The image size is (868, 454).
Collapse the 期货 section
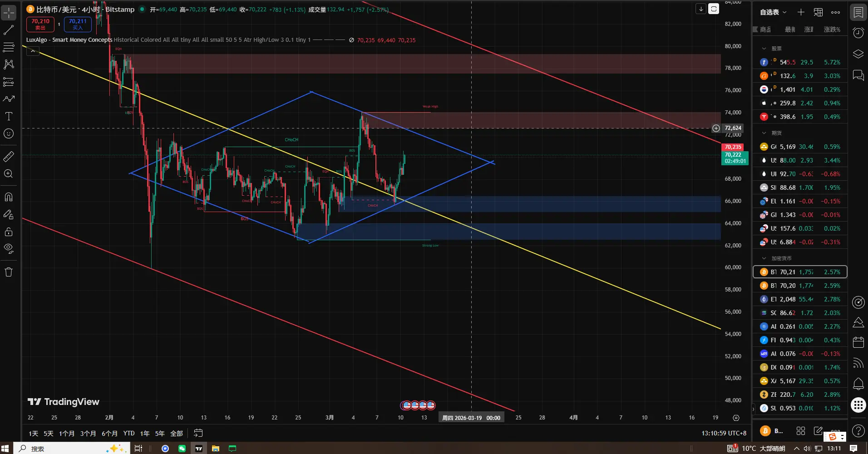(x=764, y=133)
